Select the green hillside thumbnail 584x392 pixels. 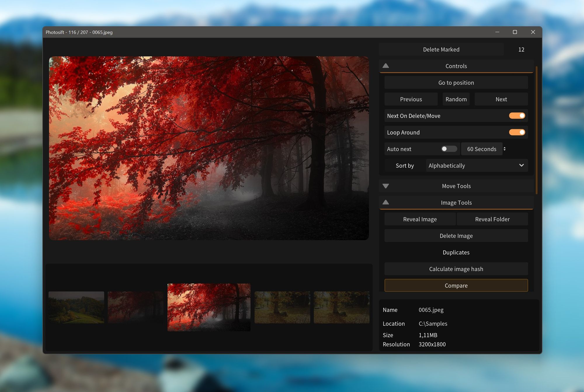(x=76, y=307)
